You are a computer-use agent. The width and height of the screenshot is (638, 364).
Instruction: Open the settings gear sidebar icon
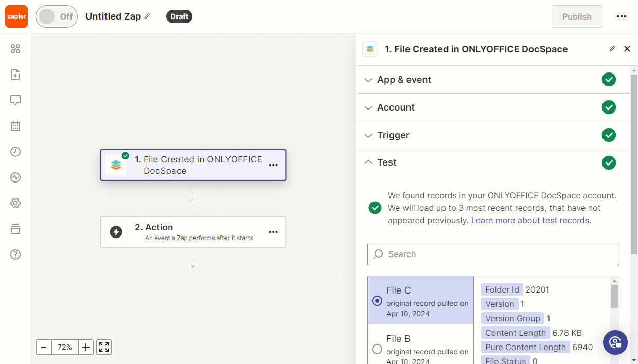[x=15, y=203]
